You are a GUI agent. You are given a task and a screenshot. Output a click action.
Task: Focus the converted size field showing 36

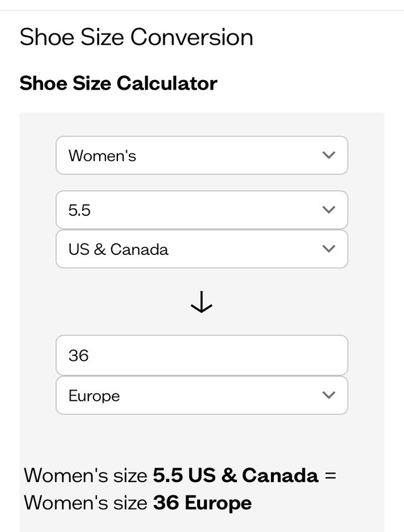201,355
